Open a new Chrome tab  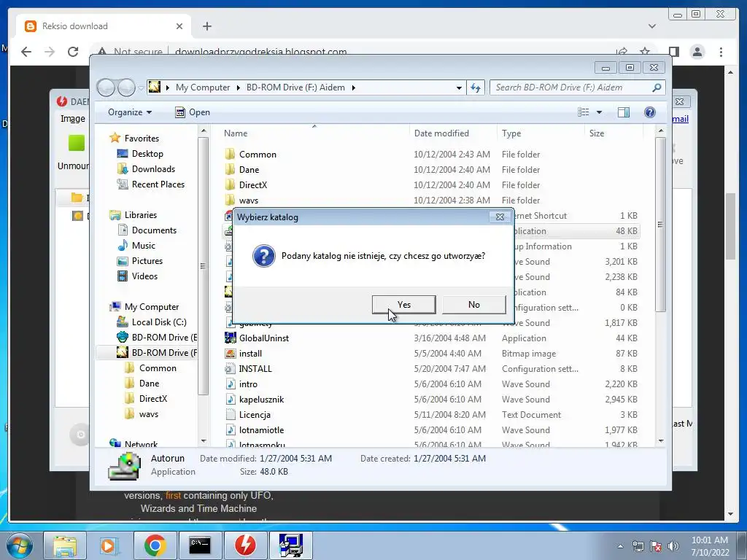pos(206,26)
